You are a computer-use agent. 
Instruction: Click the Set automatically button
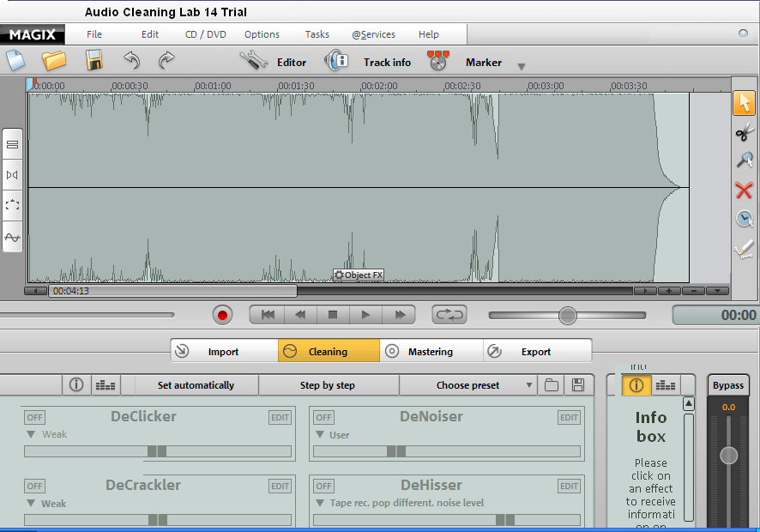pos(196,384)
